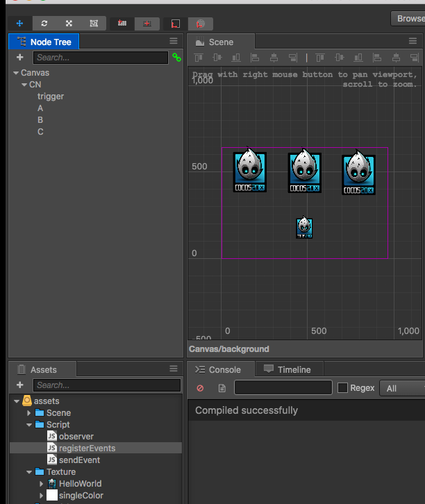Focus the Console filter text field

click(x=283, y=387)
